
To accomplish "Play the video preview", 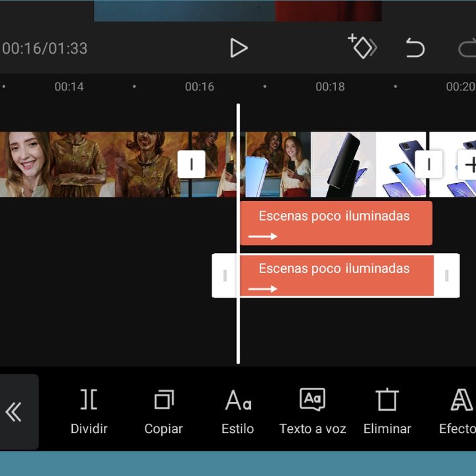I will pos(239,48).
